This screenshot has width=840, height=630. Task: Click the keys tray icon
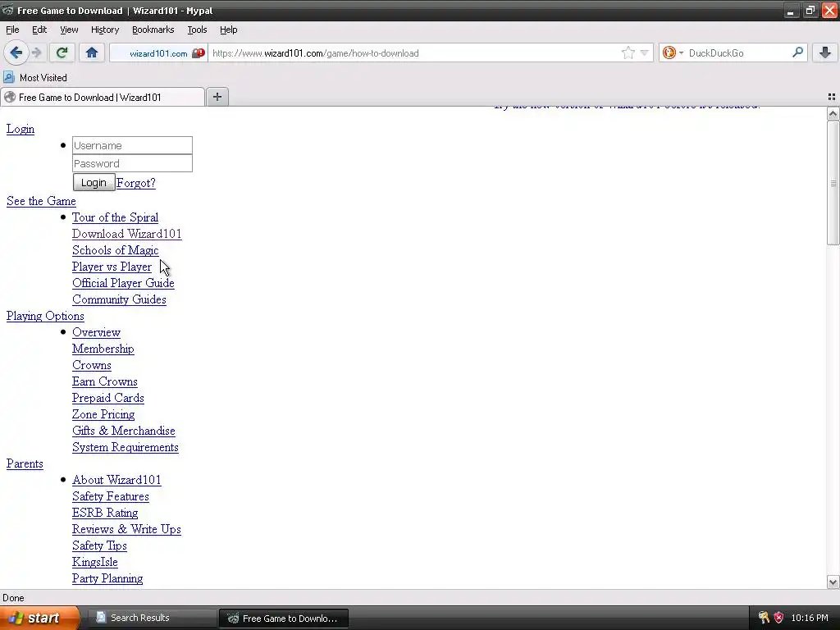(x=764, y=618)
